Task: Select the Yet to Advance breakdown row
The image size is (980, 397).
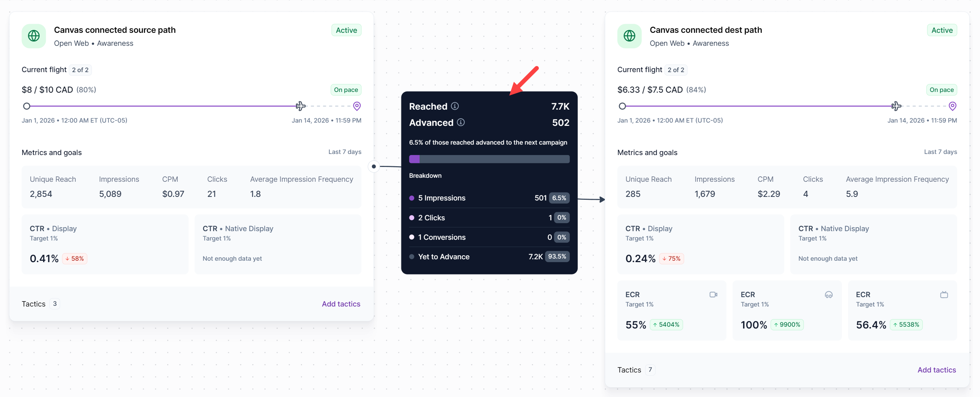Action: 489,256
